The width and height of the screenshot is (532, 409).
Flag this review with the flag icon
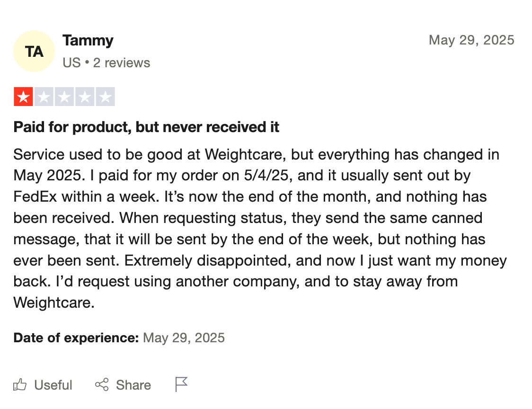tap(181, 384)
